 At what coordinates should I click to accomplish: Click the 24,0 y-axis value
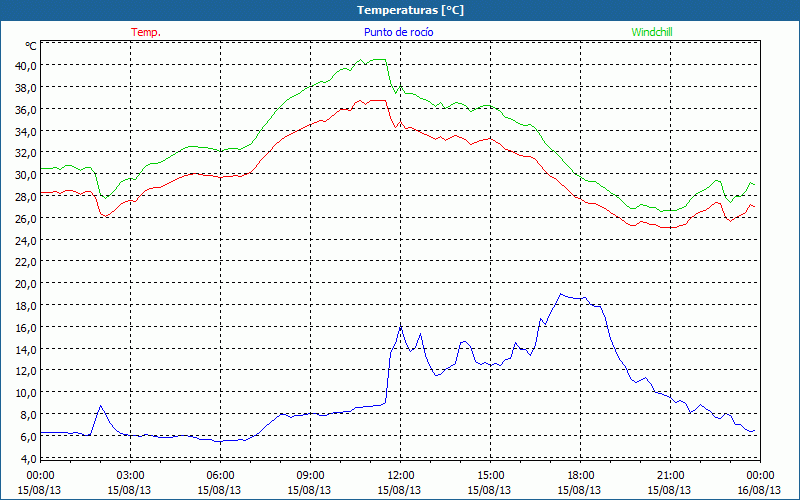tap(26, 240)
